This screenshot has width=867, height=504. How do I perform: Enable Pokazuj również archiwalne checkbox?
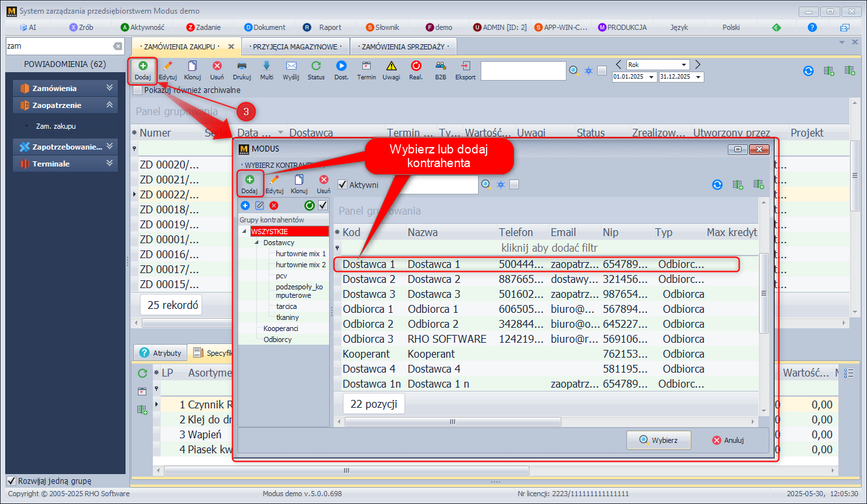point(137,90)
